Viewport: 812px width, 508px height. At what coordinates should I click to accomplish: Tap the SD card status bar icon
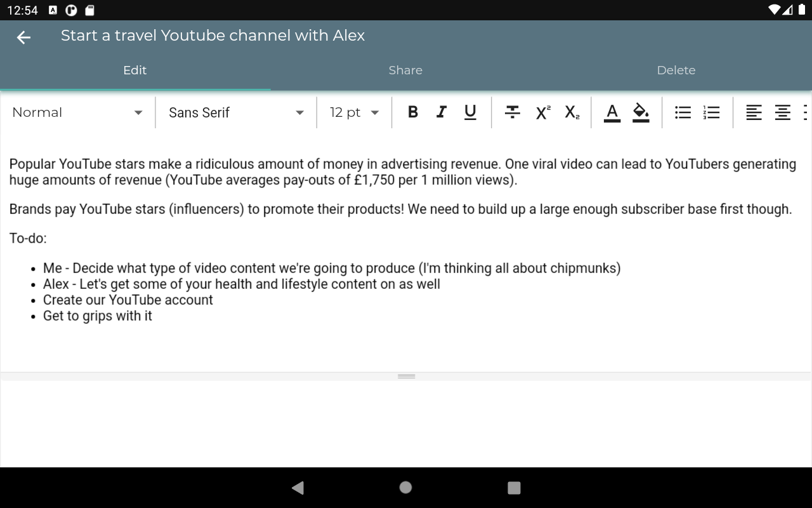(90, 10)
